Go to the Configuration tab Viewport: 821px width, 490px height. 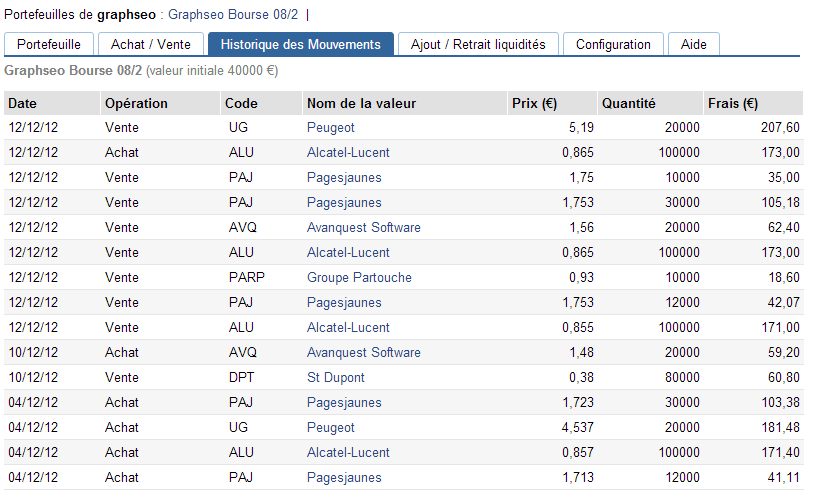point(613,44)
